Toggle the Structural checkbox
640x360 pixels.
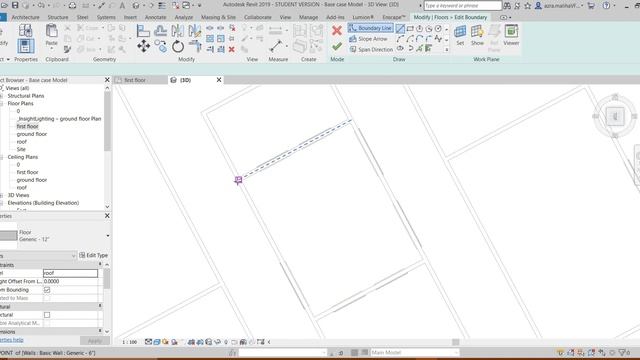pos(47,315)
